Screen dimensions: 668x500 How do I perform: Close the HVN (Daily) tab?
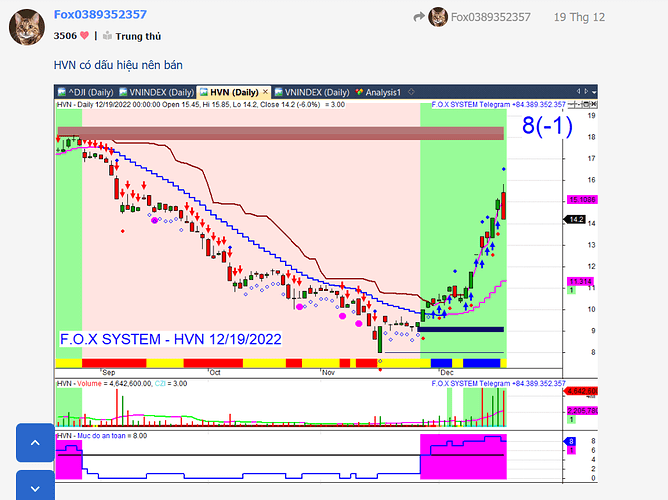pyautogui.click(x=265, y=92)
